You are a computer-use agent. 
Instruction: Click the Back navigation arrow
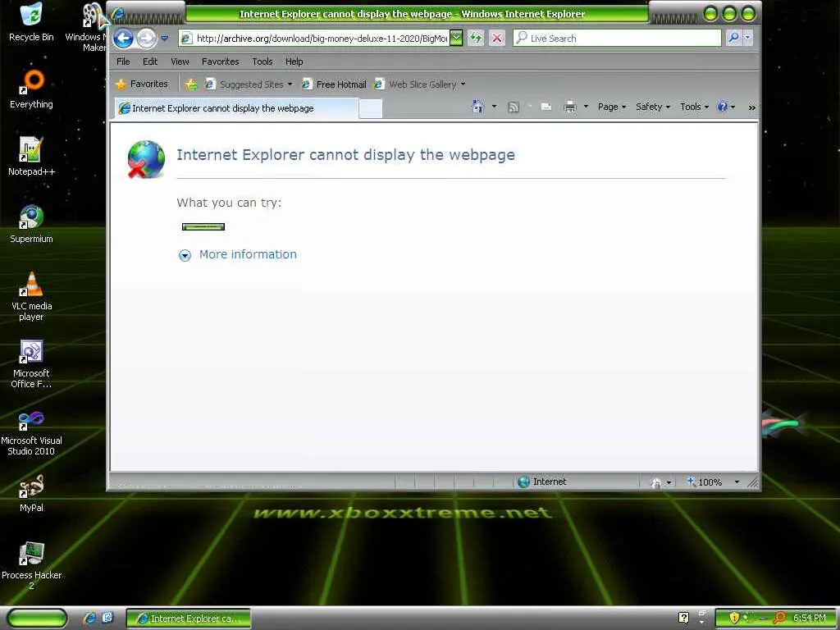(x=123, y=38)
